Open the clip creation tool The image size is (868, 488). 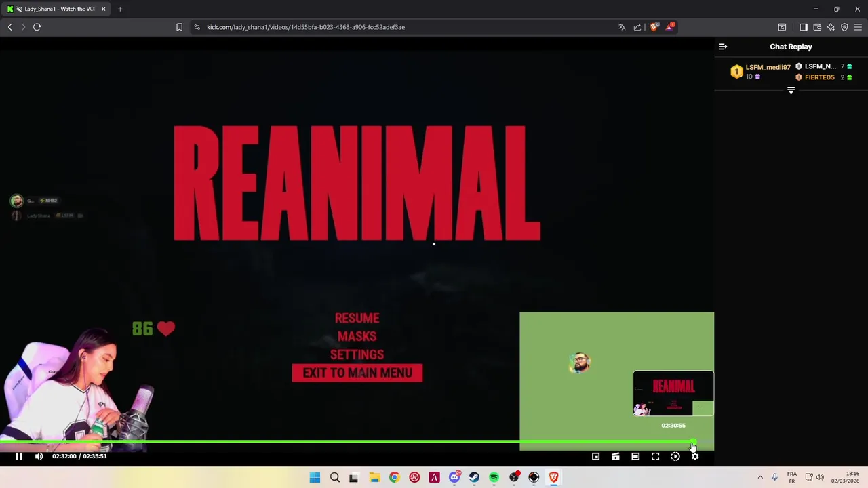(615, 457)
